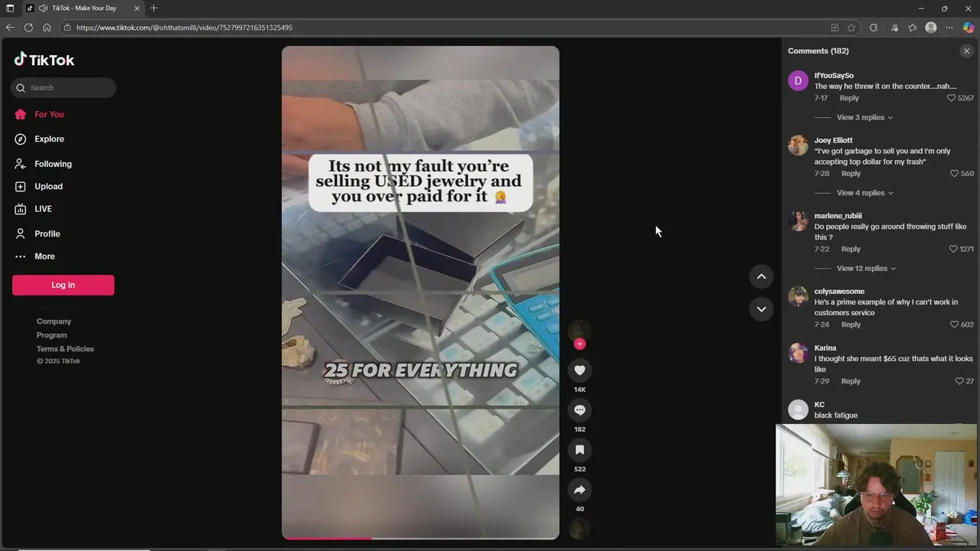Open the Profile page

(47, 233)
